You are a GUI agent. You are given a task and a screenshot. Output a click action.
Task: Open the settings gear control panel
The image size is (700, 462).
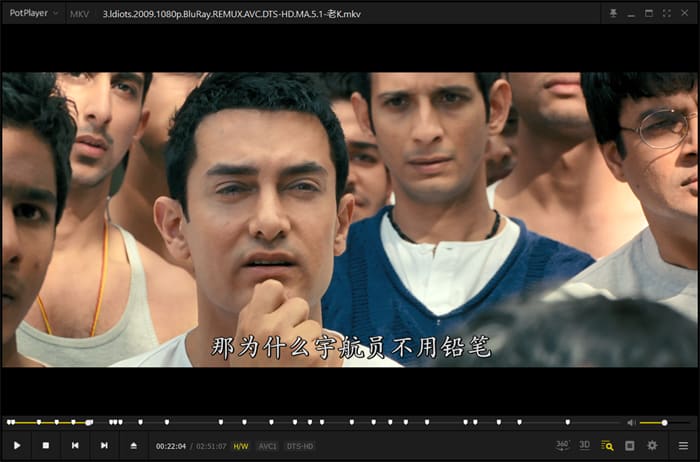coord(652,445)
